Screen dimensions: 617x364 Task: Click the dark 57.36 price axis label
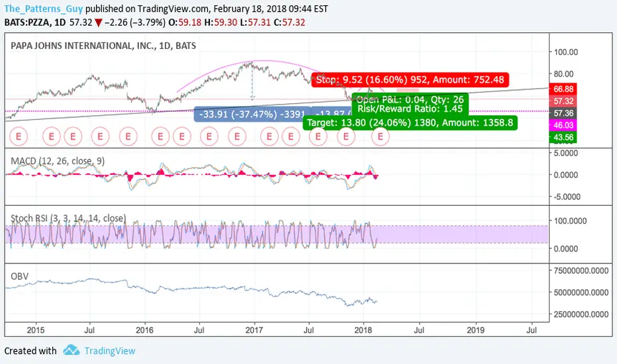(x=563, y=113)
